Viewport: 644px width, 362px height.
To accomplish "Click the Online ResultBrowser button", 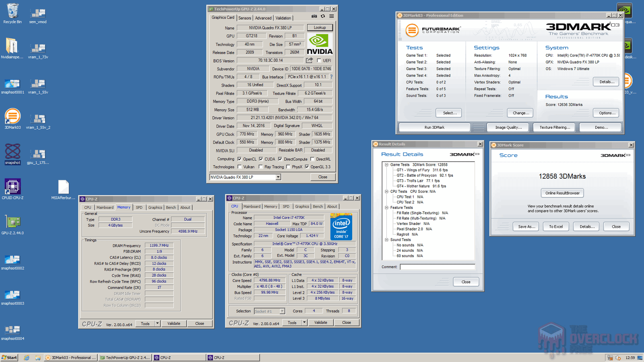I will 562,193.
